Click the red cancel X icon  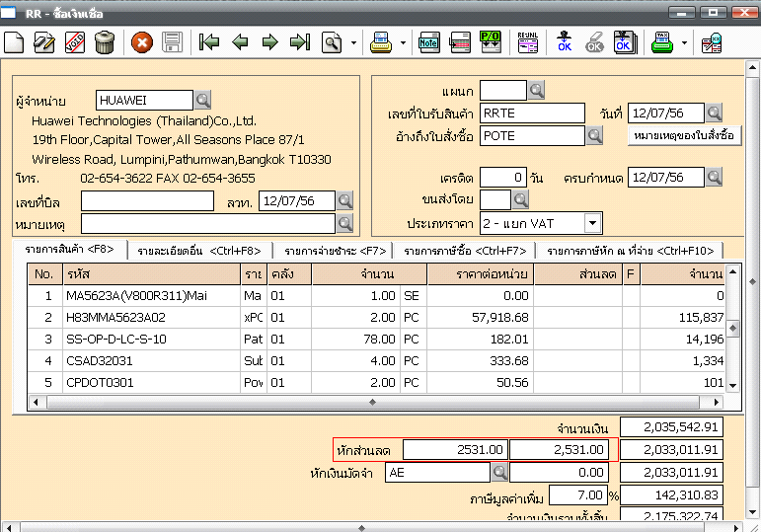[142, 42]
